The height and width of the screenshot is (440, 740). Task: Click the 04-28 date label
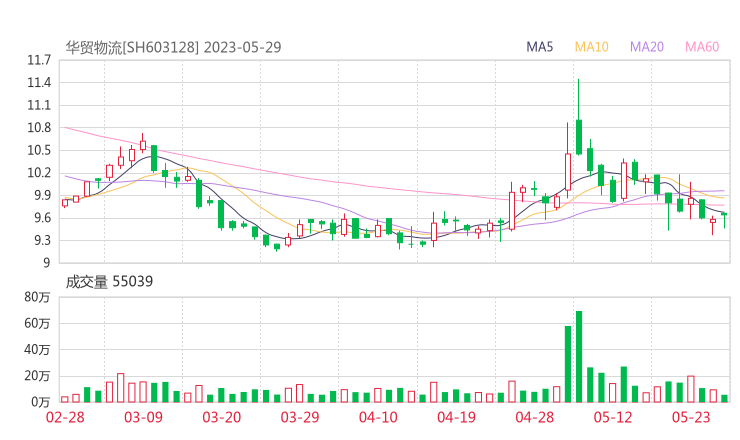click(x=535, y=417)
